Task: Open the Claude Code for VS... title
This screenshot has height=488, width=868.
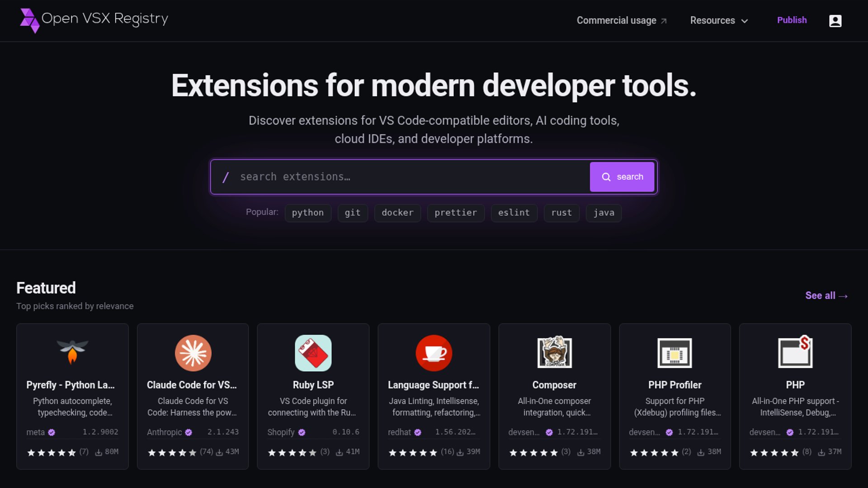Action: (x=192, y=385)
